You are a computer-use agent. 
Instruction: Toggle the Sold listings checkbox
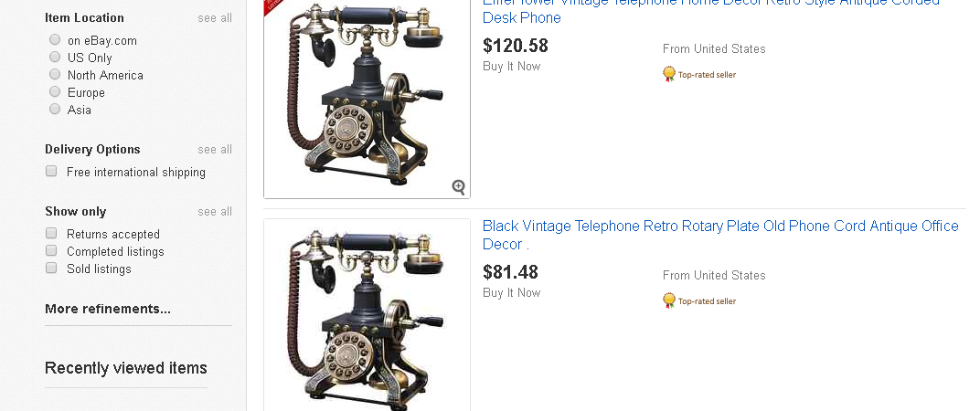51,269
